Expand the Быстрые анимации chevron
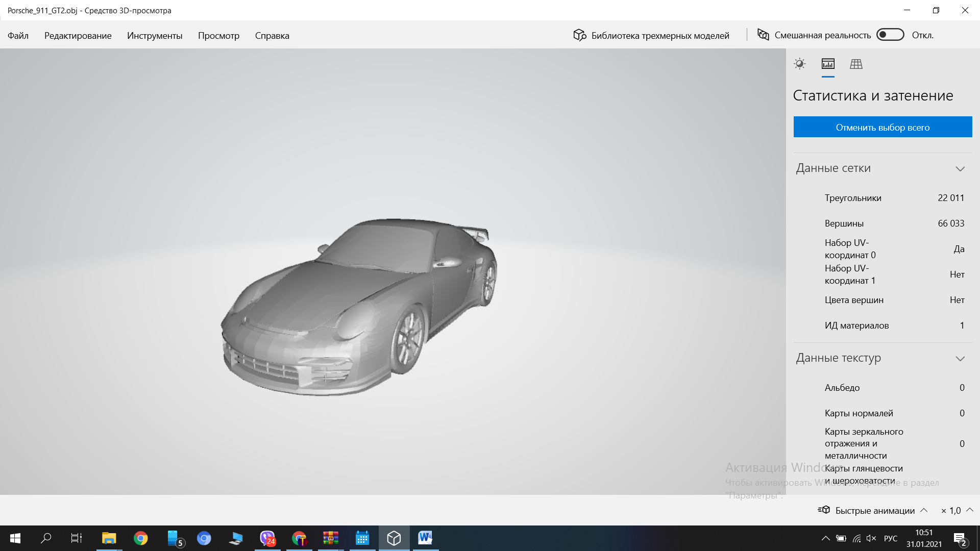The height and width of the screenshot is (551, 980). pos(924,510)
